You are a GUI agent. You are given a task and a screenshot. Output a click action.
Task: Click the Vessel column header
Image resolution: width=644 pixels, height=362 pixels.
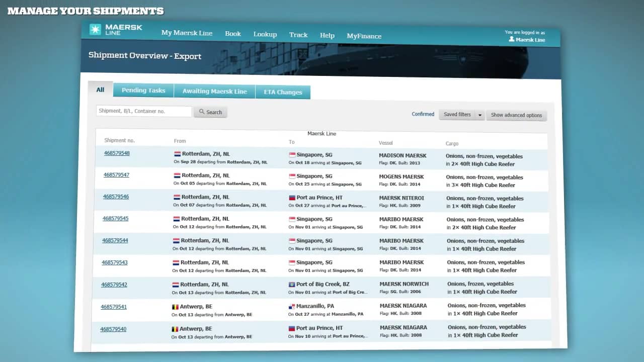[386, 143]
